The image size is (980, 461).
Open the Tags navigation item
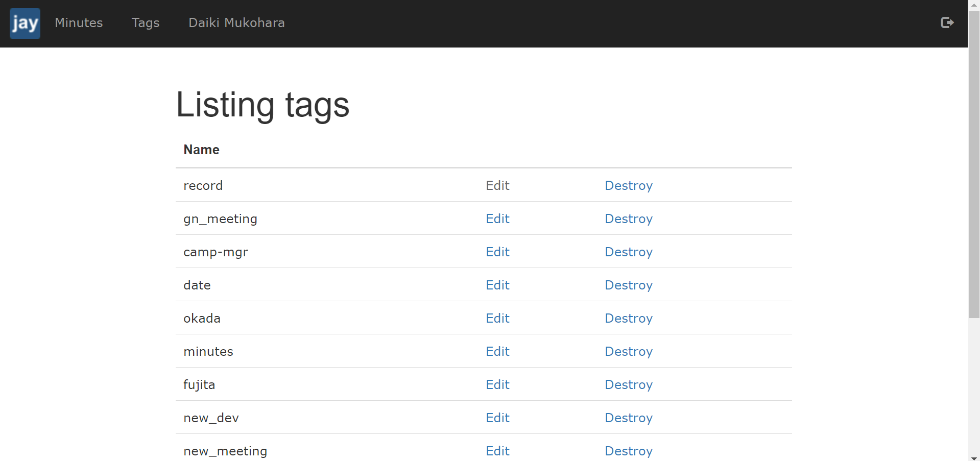coord(146,23)
